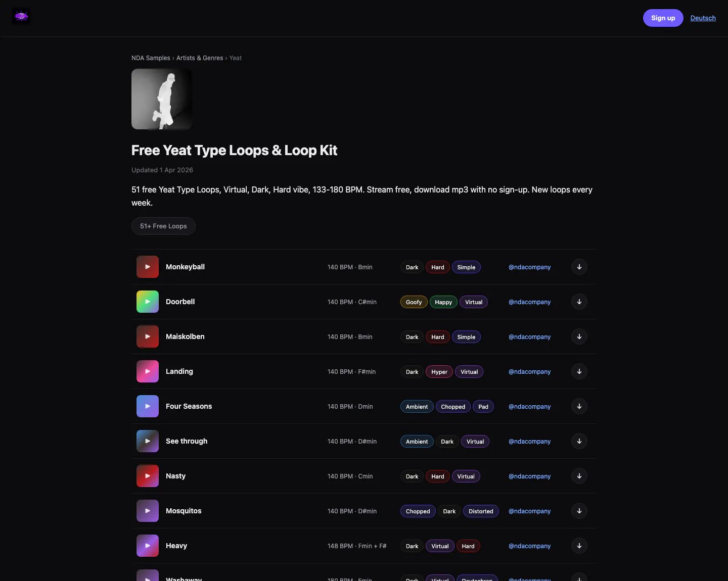Download the Heavy loop
Image resolution: width=728 pixels, height=581 pixels.
579,546
